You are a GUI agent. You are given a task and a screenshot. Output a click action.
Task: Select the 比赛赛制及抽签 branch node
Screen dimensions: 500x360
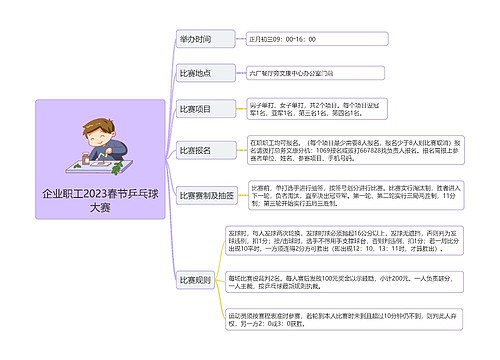[x=207, y=195]
